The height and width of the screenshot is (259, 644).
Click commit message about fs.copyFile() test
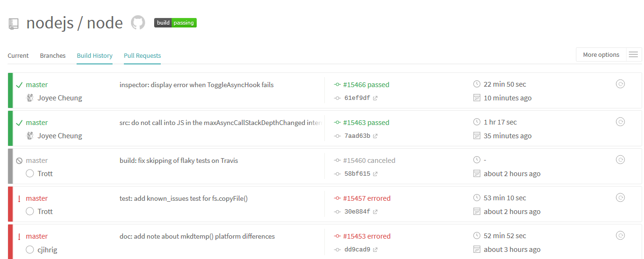[183, 198]
